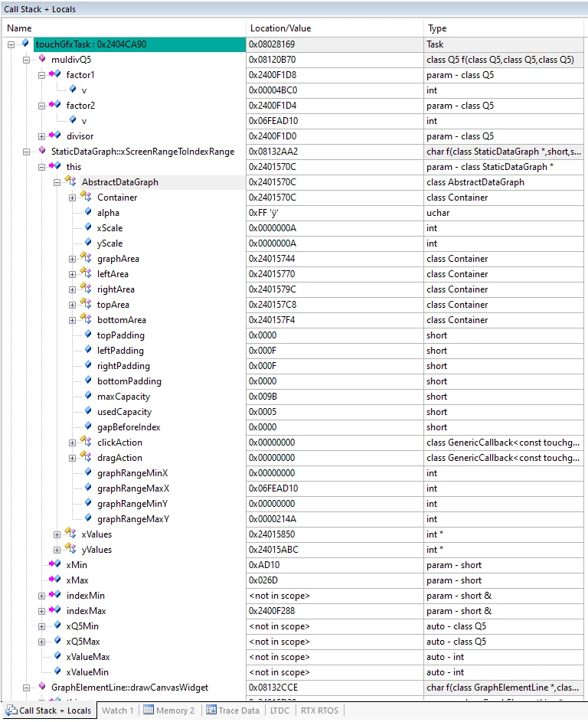The image size is (588, 722).
Task: Collapse the factor1 parameter node
Action: click(x=41, y=75)
